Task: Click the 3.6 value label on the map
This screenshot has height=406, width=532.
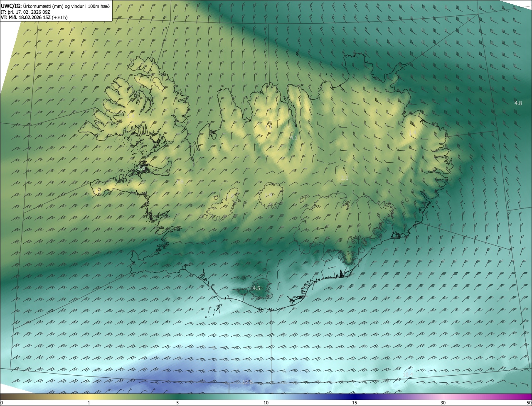Action: [x=142, y=169]
